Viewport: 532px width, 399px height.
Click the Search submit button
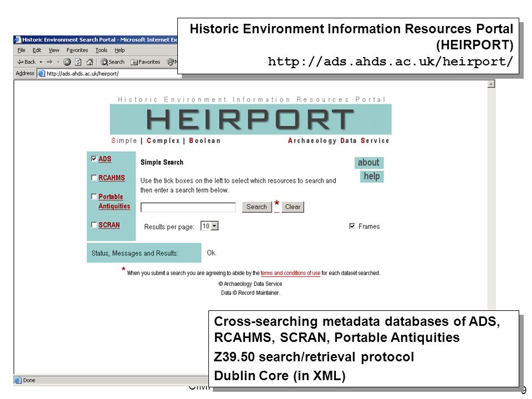257,207
